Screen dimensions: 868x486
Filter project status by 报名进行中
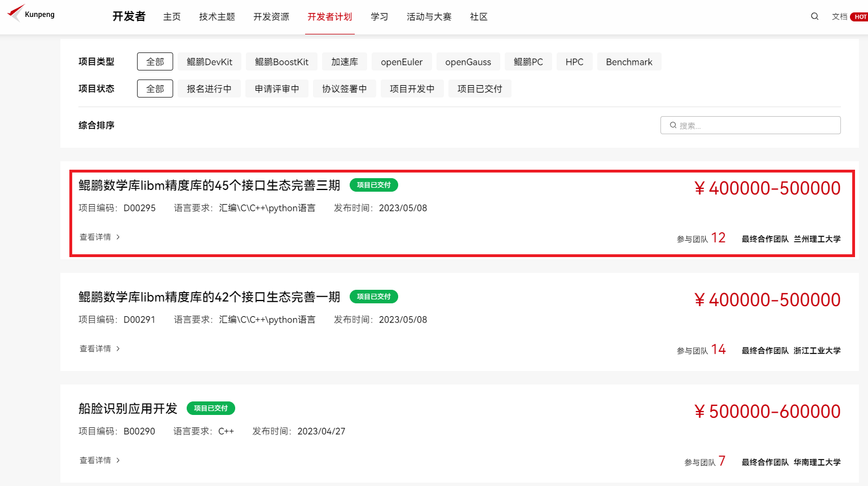pos(209,89)
